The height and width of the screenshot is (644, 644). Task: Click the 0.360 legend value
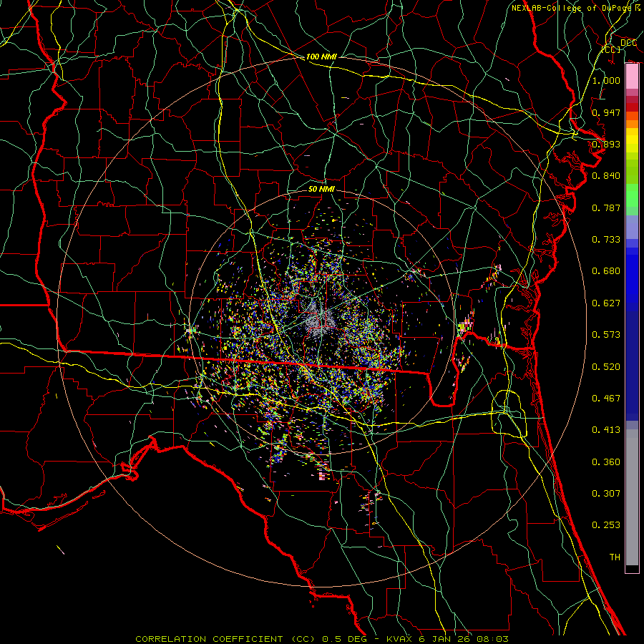coord(606,462)
